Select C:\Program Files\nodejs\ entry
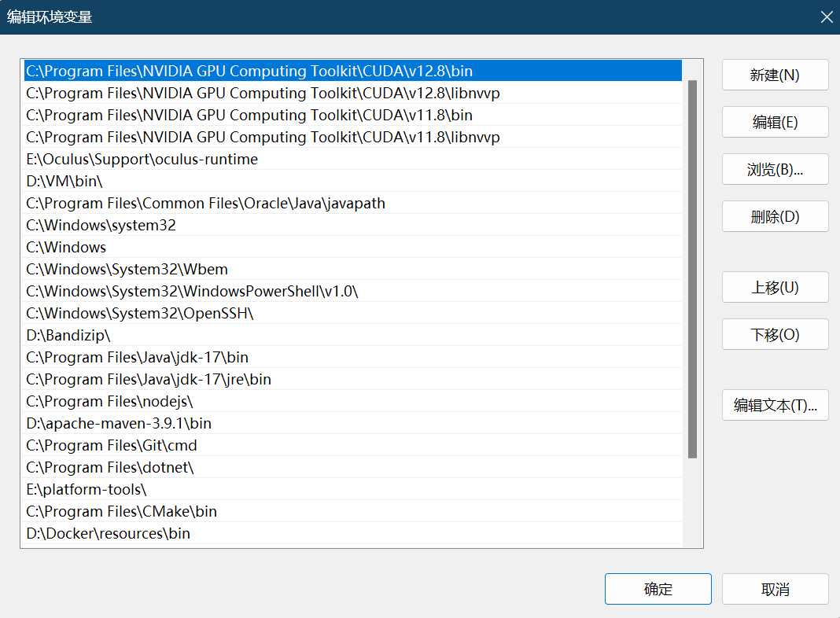840x618 pixels. click(353, 401)
